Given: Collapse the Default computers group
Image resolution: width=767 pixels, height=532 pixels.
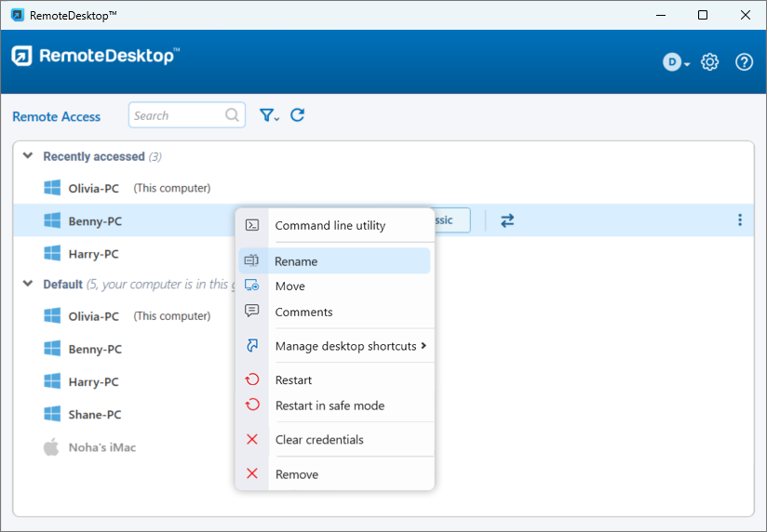Looking at the screenshot, I should point(28,284).
